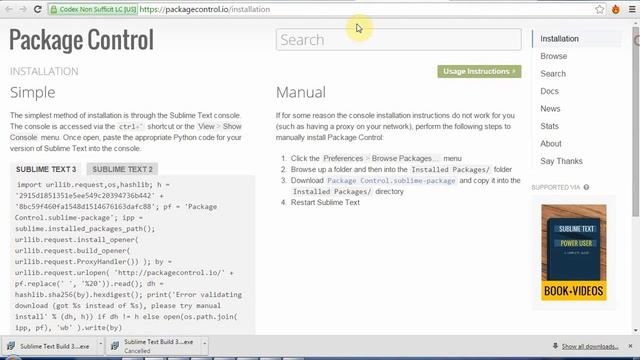Click the Python install code block
The height and width of the screenshot is (360, 640).
tap(133, 256)
